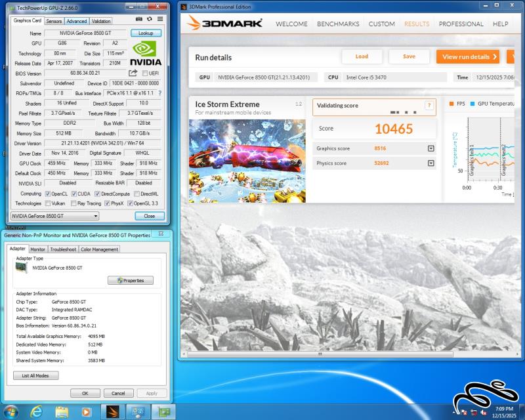The width and height of the screenshot is (525, 420).
Task: Toggle the Vulkan checkbox
Action: 47,203
